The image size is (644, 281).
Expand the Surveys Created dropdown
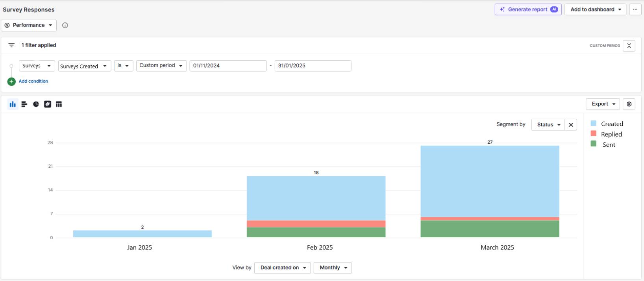84,66
